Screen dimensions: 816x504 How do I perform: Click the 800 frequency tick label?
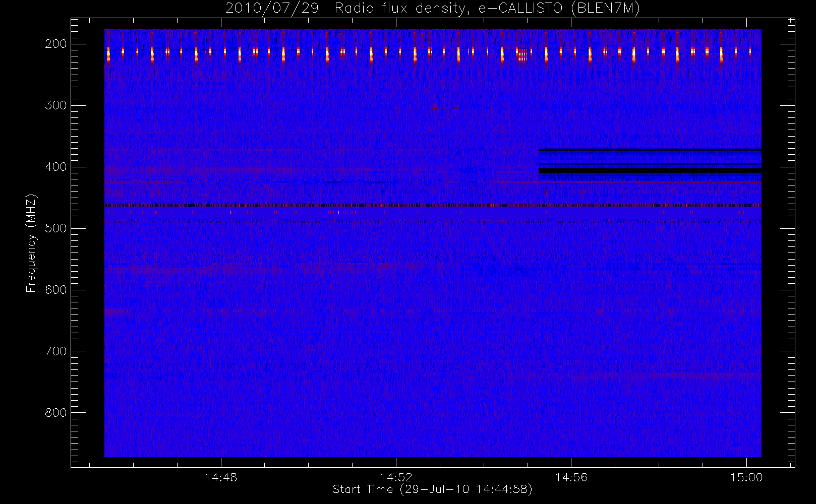point(56,413)
